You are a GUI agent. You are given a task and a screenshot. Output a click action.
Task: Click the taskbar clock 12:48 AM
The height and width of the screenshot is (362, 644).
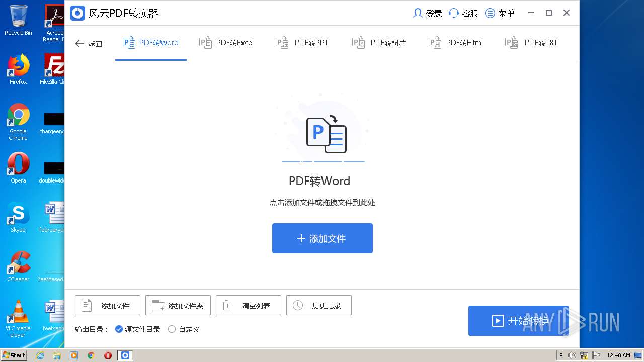click(618, 355)
